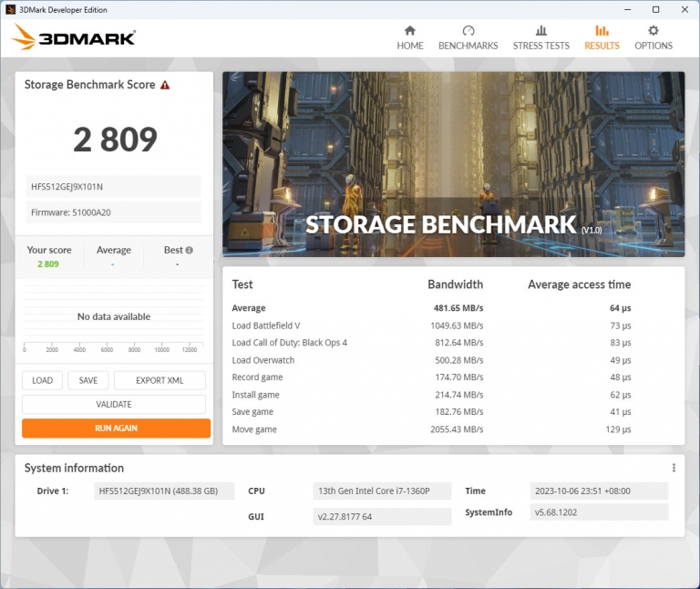Click the 129 µs access time
Image resolution: width=700 pixels, height=589 pixels.
pos(618,429)
